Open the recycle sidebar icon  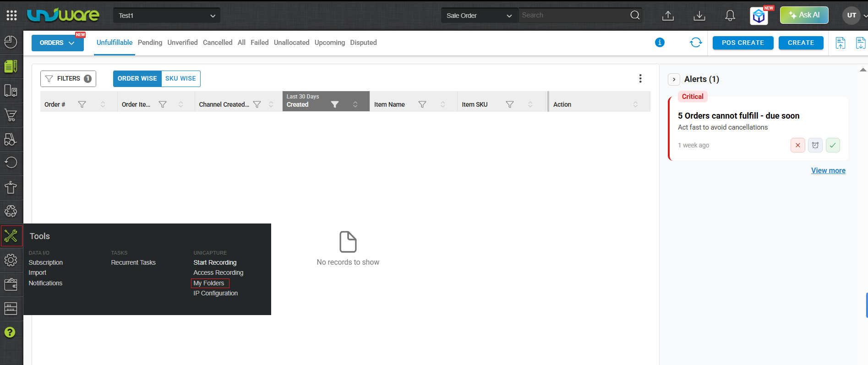(x=11, y=211)
